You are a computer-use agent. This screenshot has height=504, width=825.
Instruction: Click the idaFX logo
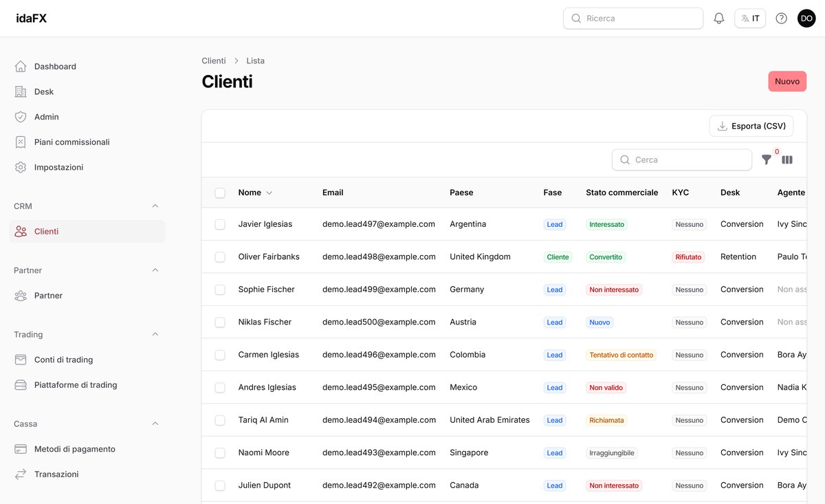32,19
